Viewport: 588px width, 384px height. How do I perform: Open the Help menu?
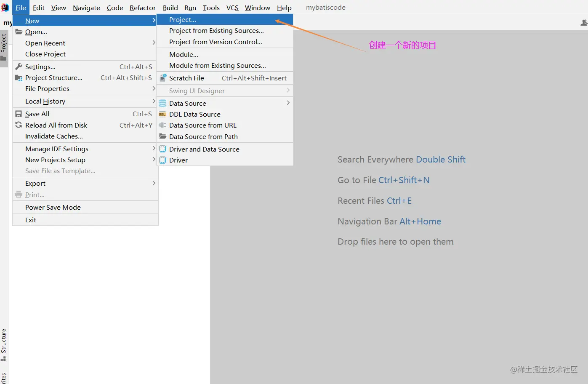(284, 8)
